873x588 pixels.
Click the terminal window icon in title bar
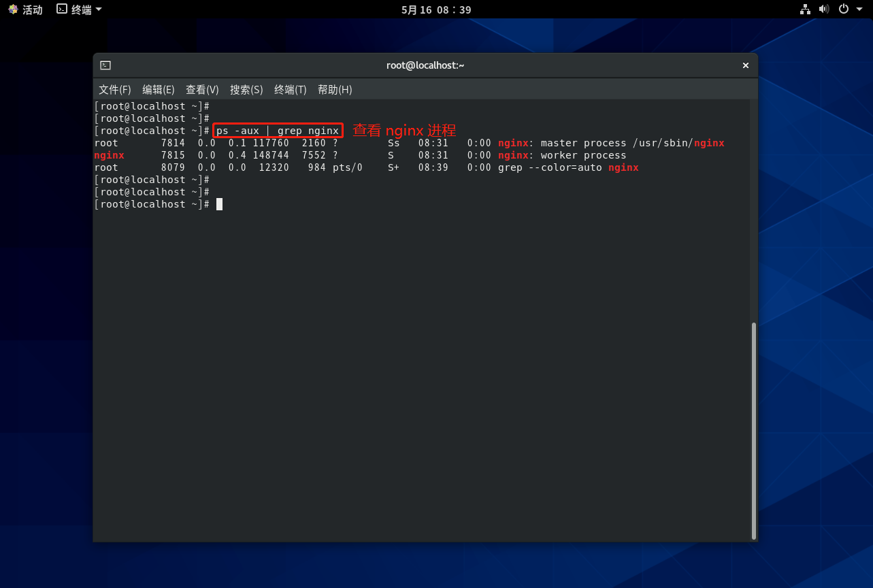pos(105,65)
